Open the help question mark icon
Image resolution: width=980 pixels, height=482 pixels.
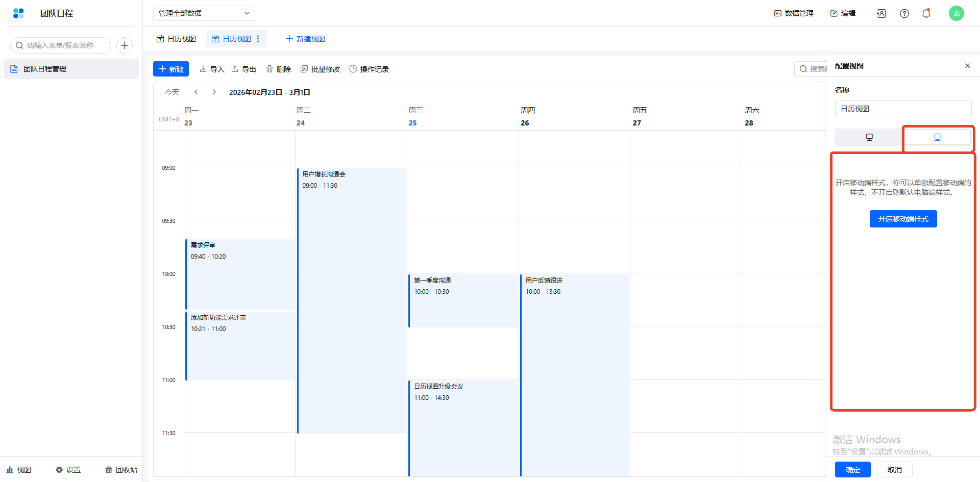tap(904, 13)
